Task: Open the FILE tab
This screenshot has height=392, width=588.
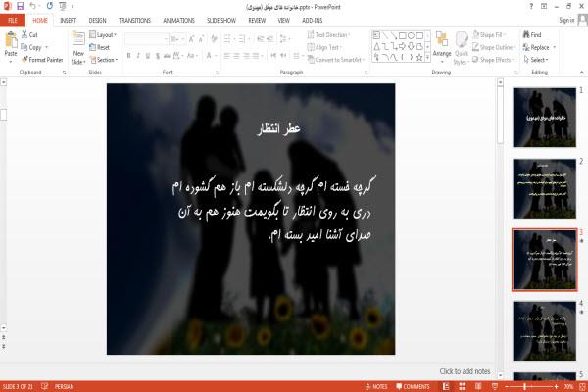Action: coord(13,21)
